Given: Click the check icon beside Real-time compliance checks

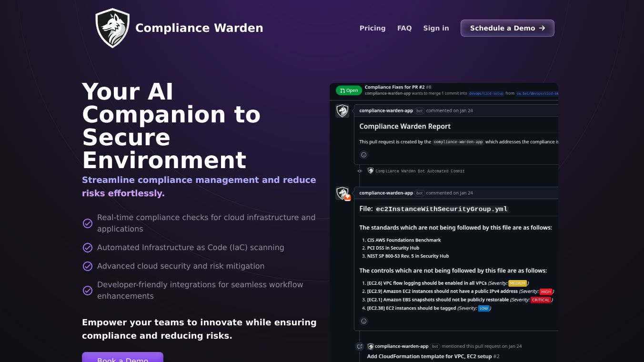Looking at the screenshot, I should click(x=88, y=223).
